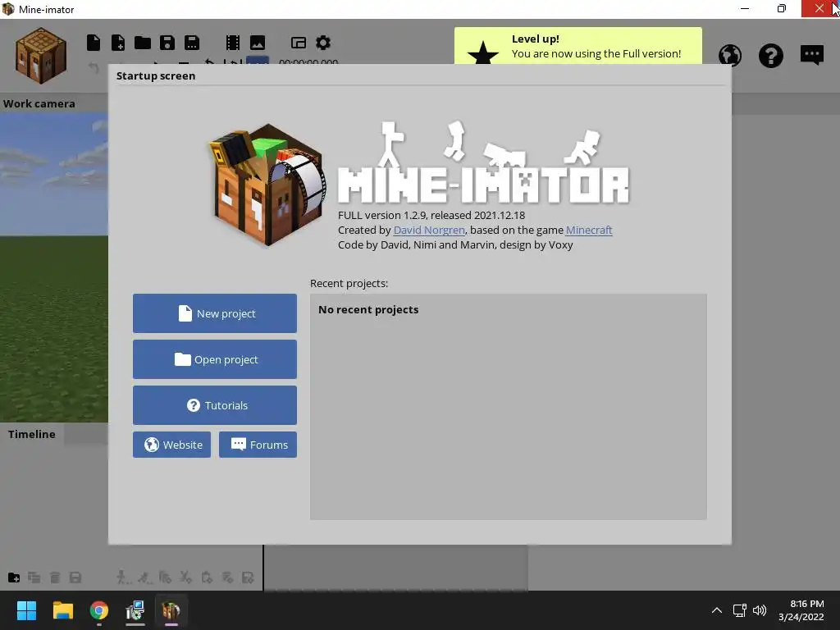840x630 pixels.
Task: Click the Level up notification banner
Action: pos(578,46)
